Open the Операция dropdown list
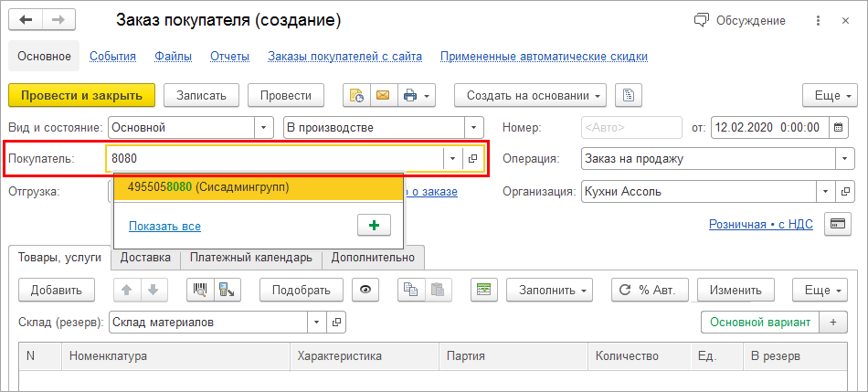 click(x=844, y=159)
